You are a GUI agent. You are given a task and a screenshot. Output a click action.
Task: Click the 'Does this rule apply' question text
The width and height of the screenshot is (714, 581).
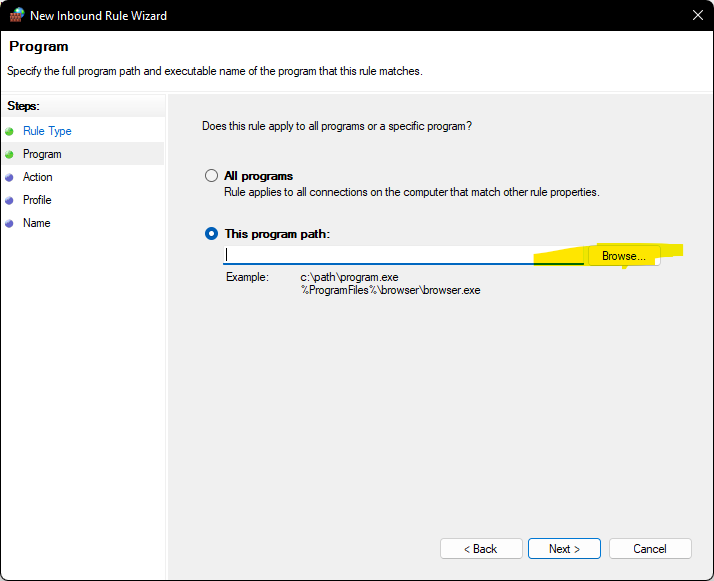tap(337, 126)
